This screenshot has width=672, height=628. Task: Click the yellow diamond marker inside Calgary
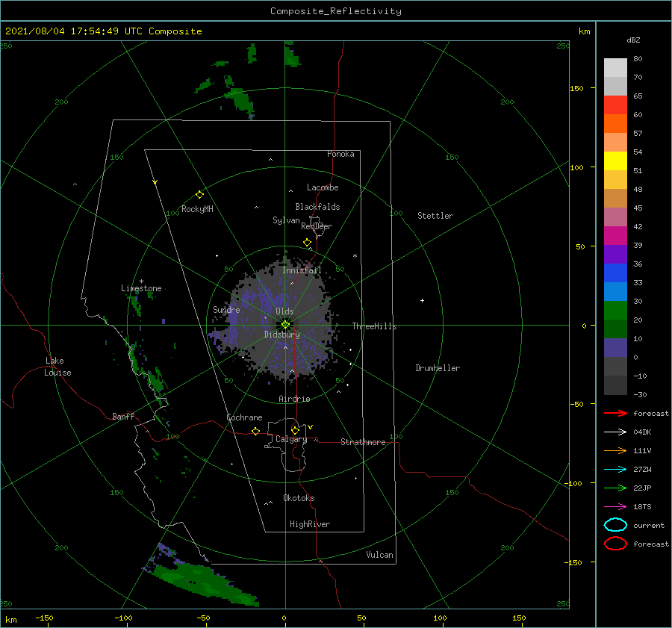click(x=295, y=430)
